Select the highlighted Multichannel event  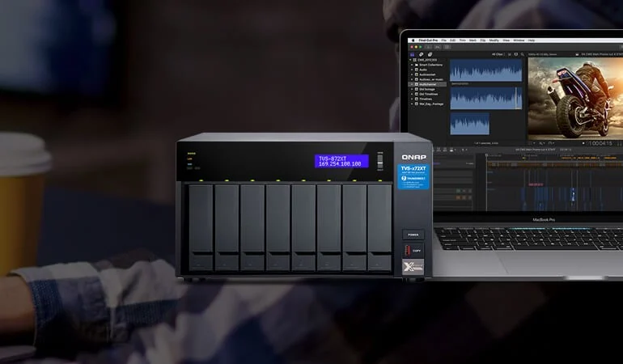428,84
